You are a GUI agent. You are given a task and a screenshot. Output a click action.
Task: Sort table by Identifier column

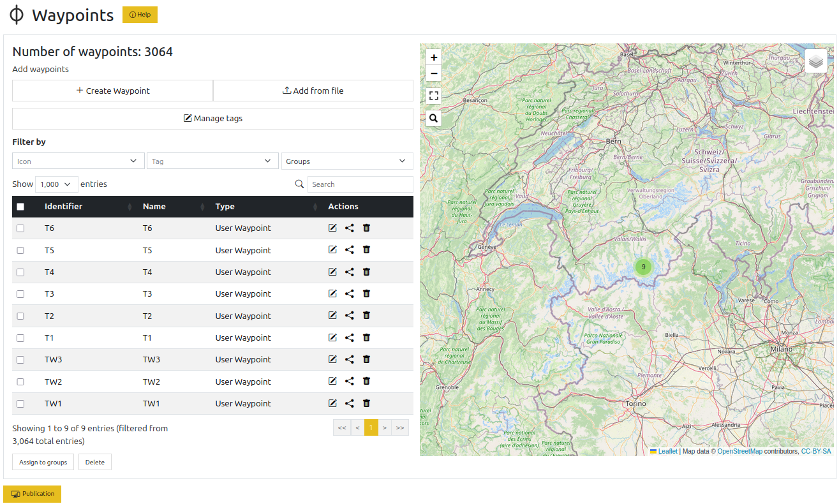pyautogui.click(x=88, y=207)
